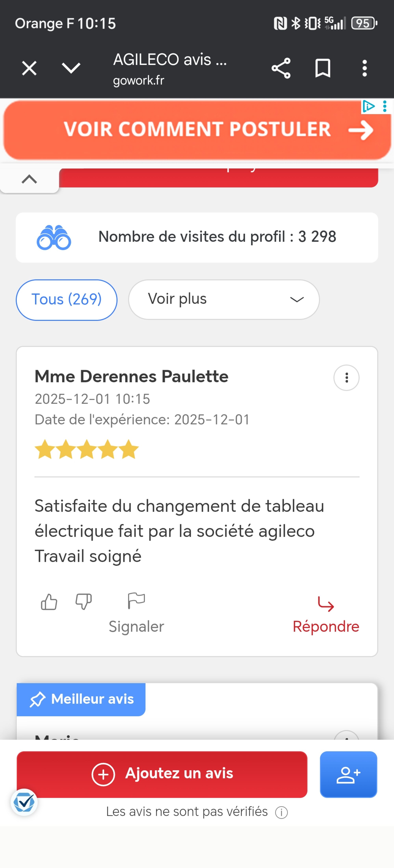Open the Voir plus dropdown
Image resolution: width=394 pixels, height=868 pixels.
224,300
